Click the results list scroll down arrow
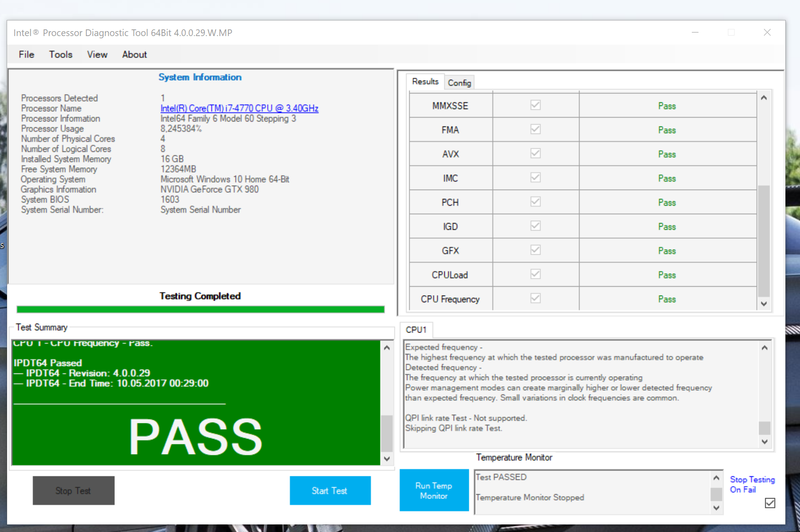The height and width of the screenshot is (532, 800). [x=764, y=304]
